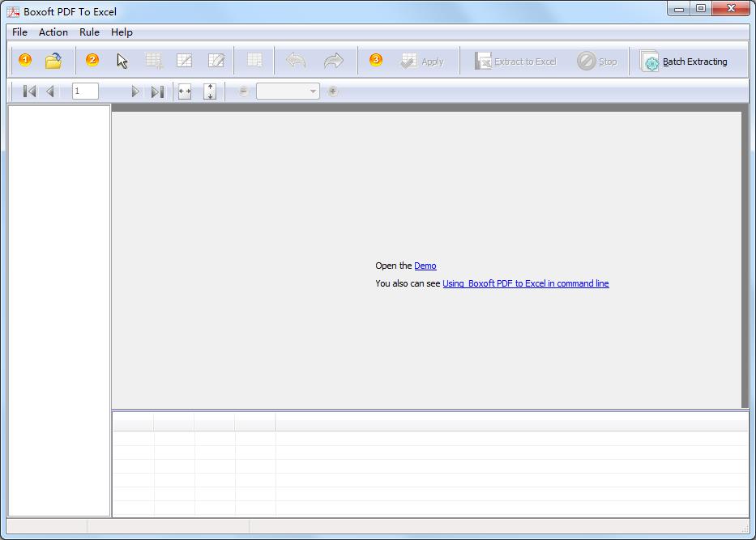756x540 pixels.
Task: Click the Demo link
Action: point(425,266)
